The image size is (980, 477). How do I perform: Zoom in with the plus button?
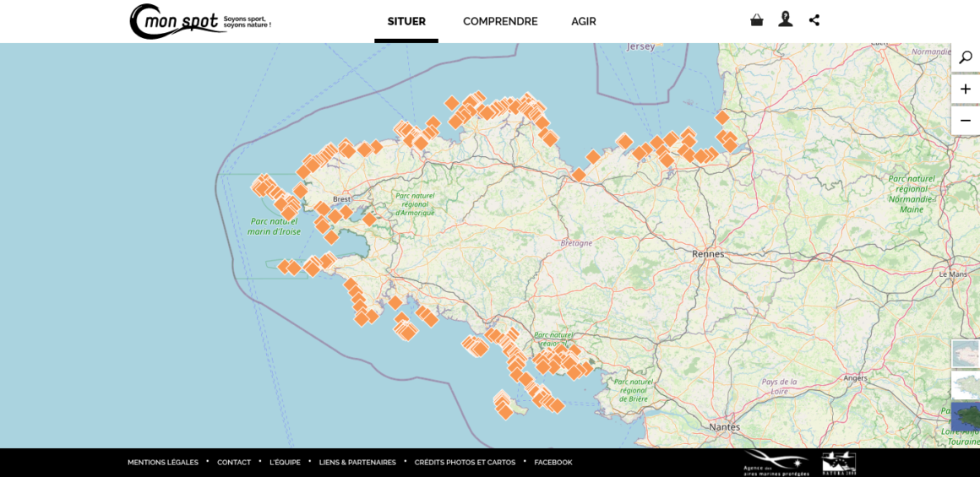tap(965, 89)
